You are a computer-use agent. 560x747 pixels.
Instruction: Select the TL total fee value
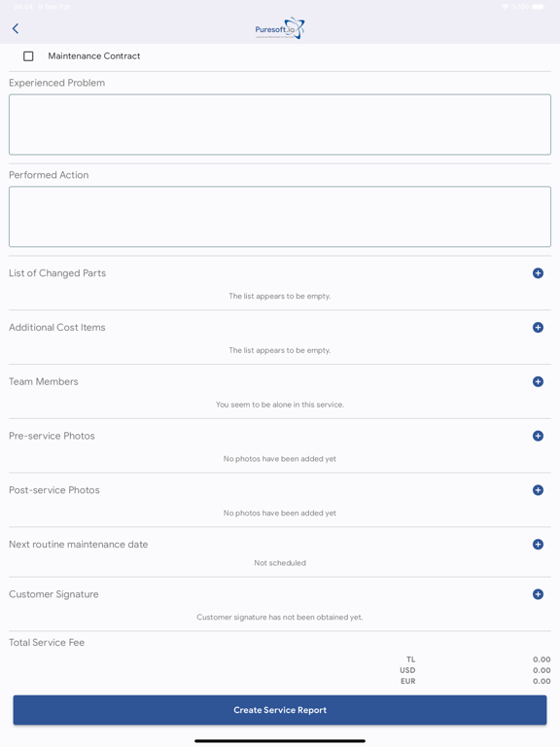click(542, 659)
